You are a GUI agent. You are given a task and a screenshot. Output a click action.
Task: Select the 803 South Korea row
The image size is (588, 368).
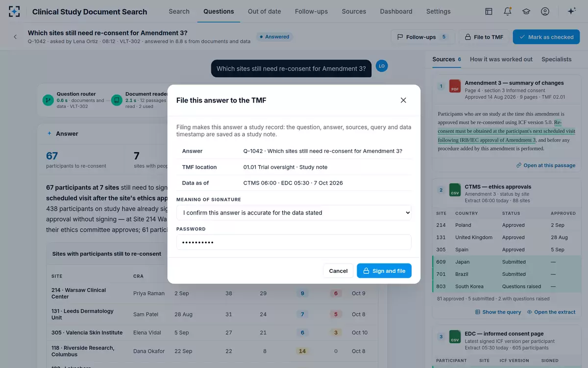(x=507, y=287)
